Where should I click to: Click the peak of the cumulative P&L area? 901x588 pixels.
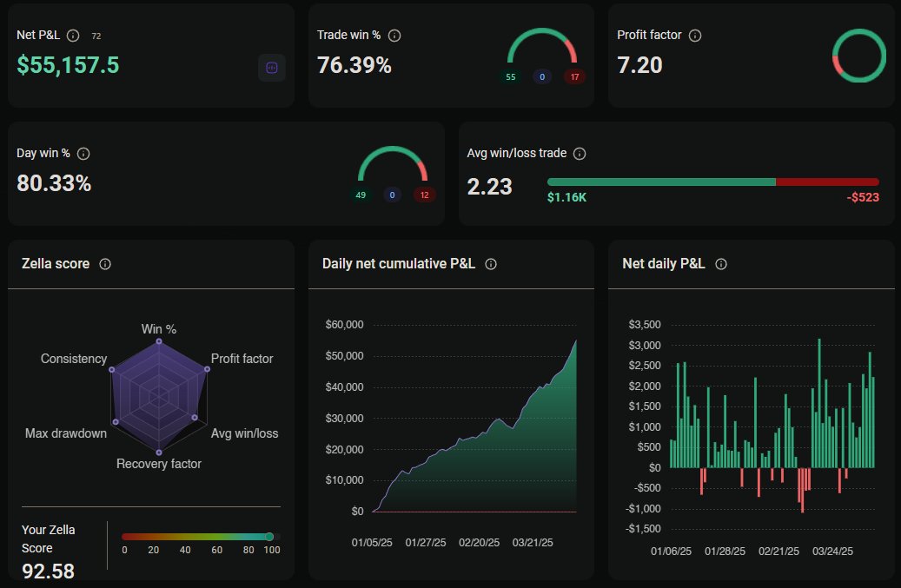pos(575,341)
